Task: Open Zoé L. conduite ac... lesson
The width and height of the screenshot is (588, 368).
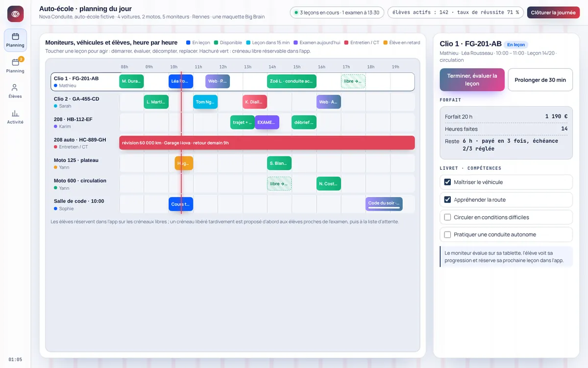Action: pyautogui.click(x=292, y=81)
